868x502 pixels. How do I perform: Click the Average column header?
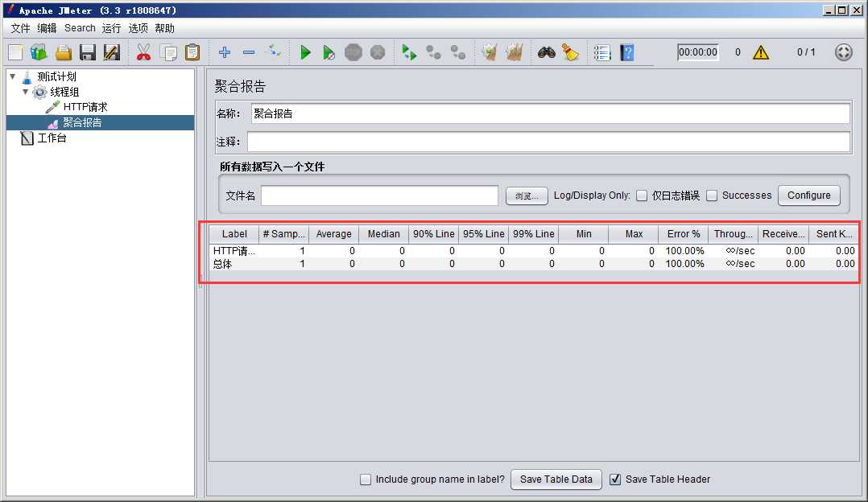pos(334,234)
